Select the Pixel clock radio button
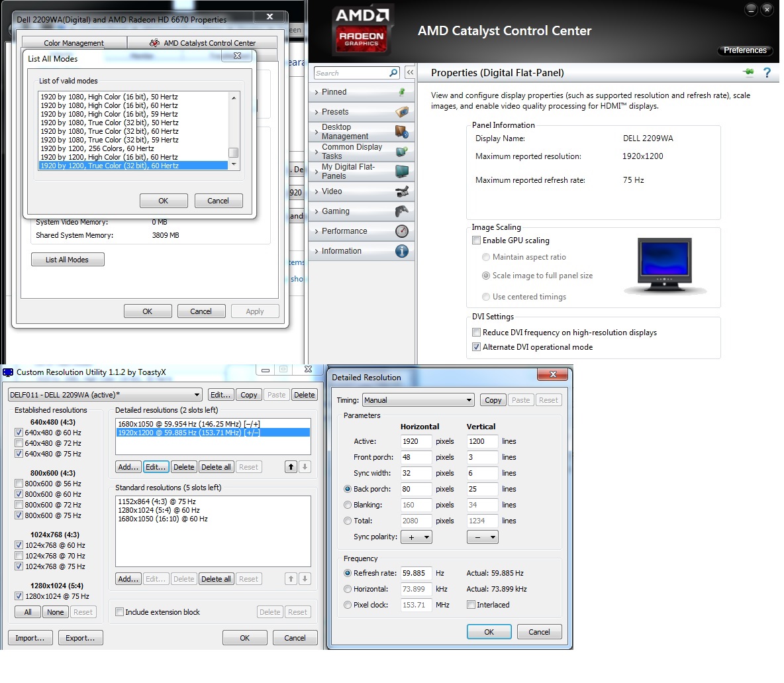Viewport: 784px width, 683px height. (x=348, y=605)
